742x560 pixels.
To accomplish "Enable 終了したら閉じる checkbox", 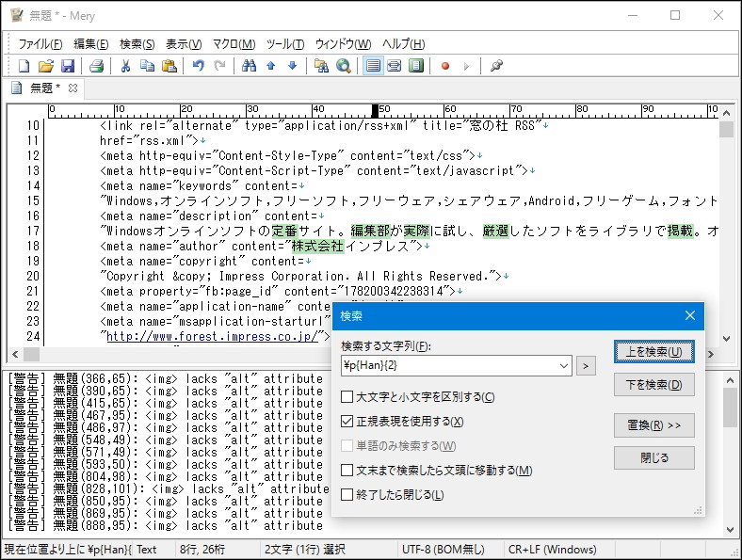I will [347, 495].
